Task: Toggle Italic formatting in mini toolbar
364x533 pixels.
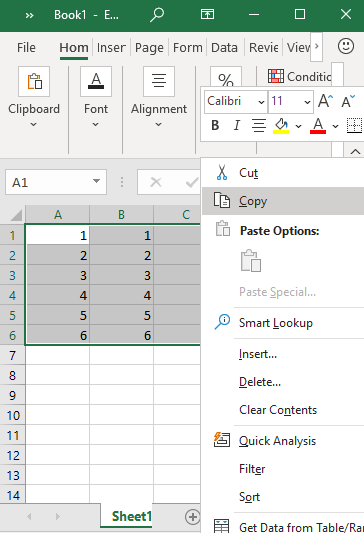Action: click(x=237, y=125)
